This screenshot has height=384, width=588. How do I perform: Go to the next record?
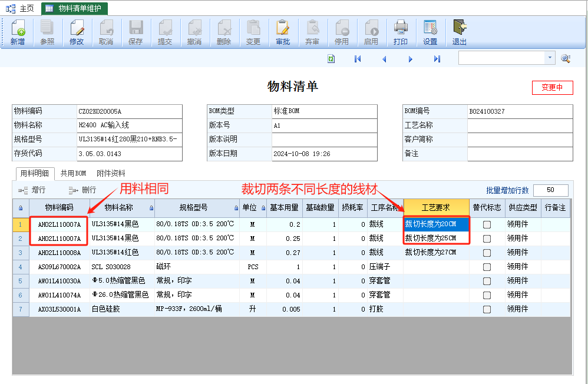tap(410, 59)
